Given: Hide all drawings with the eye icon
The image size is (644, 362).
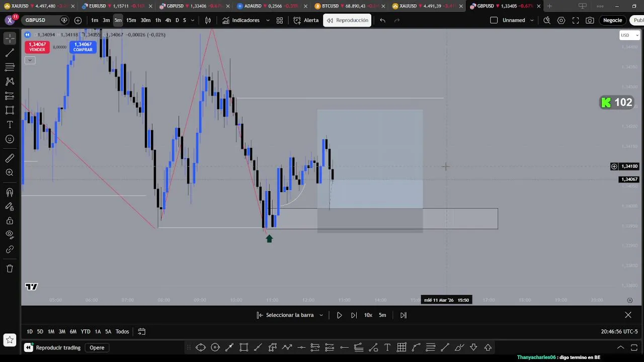Looking at the screenshot, I should tap(10, 234).
